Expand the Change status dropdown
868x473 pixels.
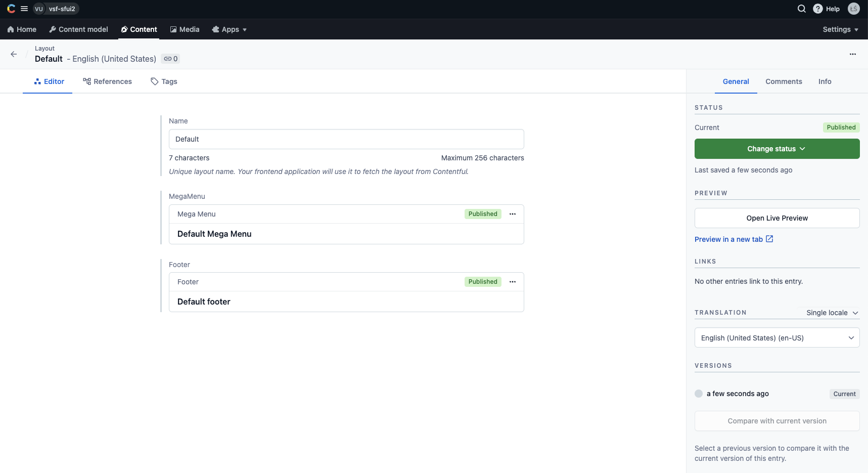point(776,149)
